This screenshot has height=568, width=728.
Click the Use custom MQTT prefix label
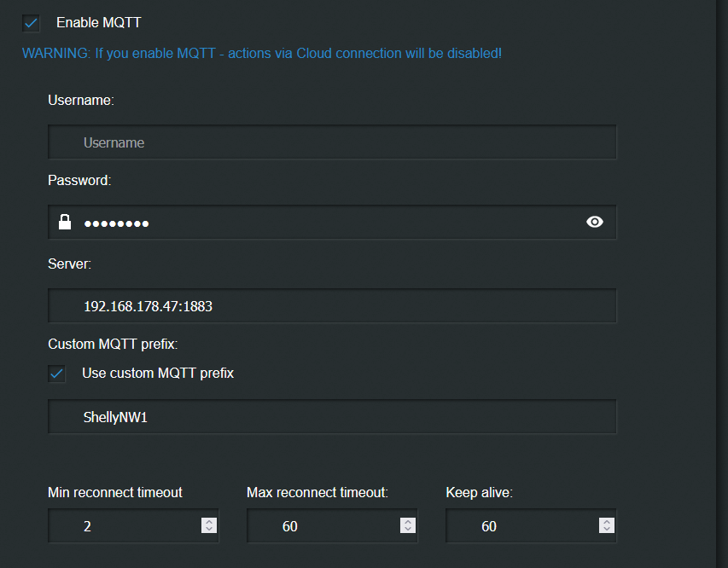point(157,373)
